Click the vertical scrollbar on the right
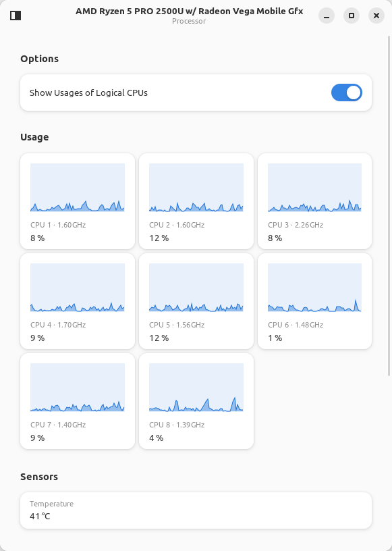Screen dimensions: 392x551 coord(389,205)
